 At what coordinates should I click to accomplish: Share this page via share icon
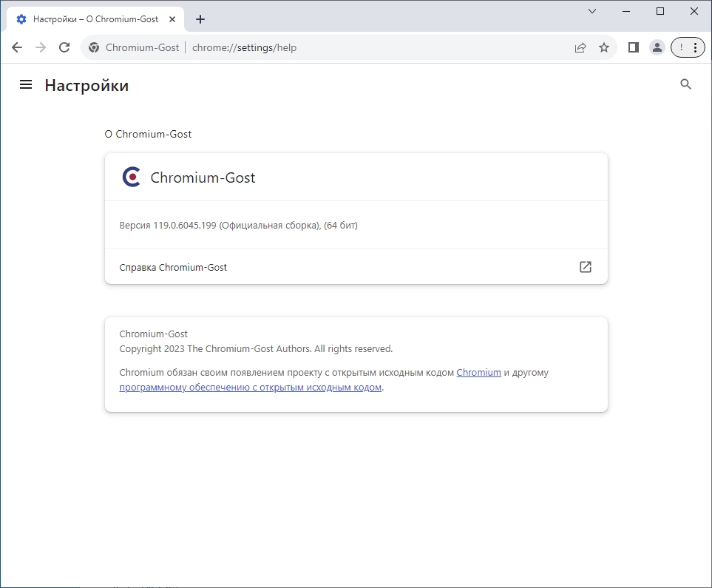[x=580, y=47]
